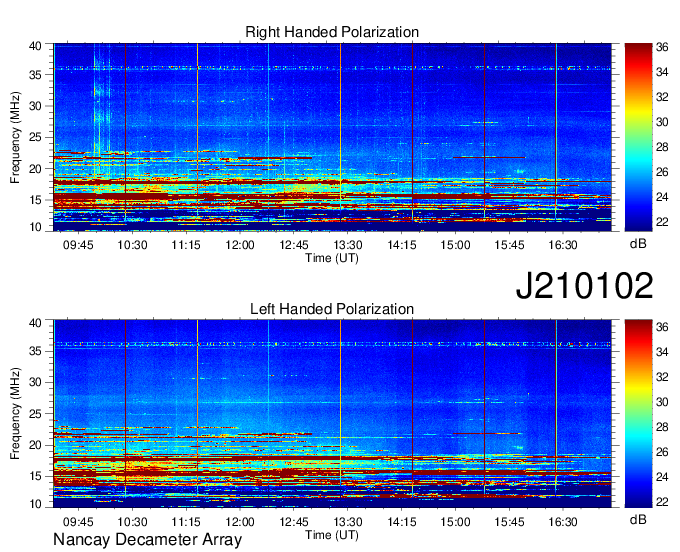Screen dimensions: 680x552
Task: Click the 'Left Handed Polarization' title
Action: pyautogui.click(x=332, y=309)
